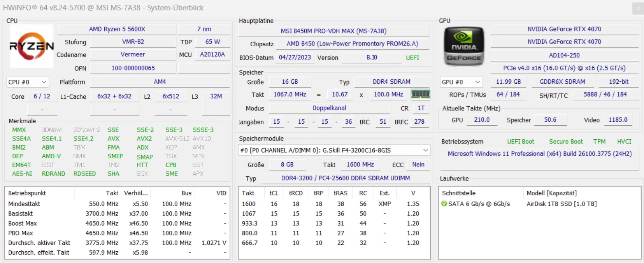Click the green UEFI label
Viewport: 644px width, 263px height.
(x=413, y=58)
